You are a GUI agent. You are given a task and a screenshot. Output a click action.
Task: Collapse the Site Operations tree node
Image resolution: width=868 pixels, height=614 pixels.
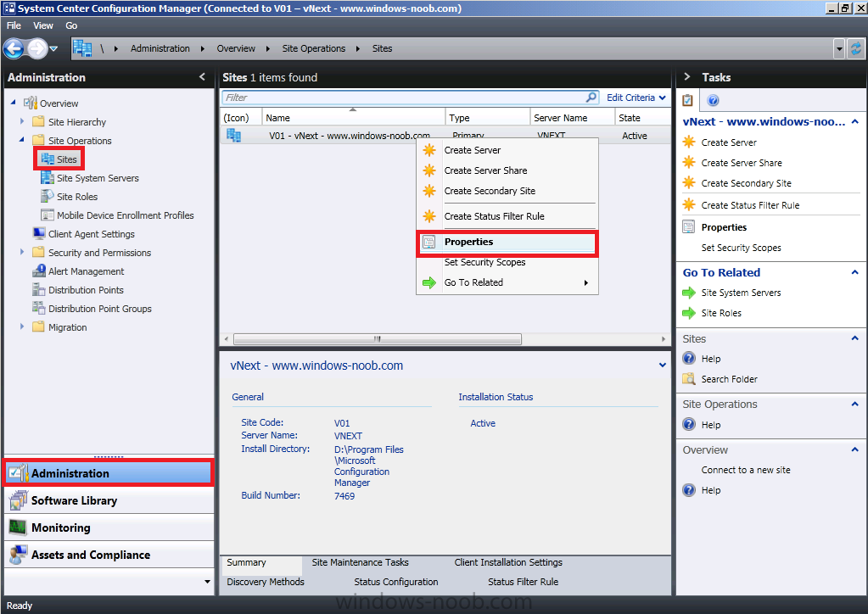(x=22, y=139)
